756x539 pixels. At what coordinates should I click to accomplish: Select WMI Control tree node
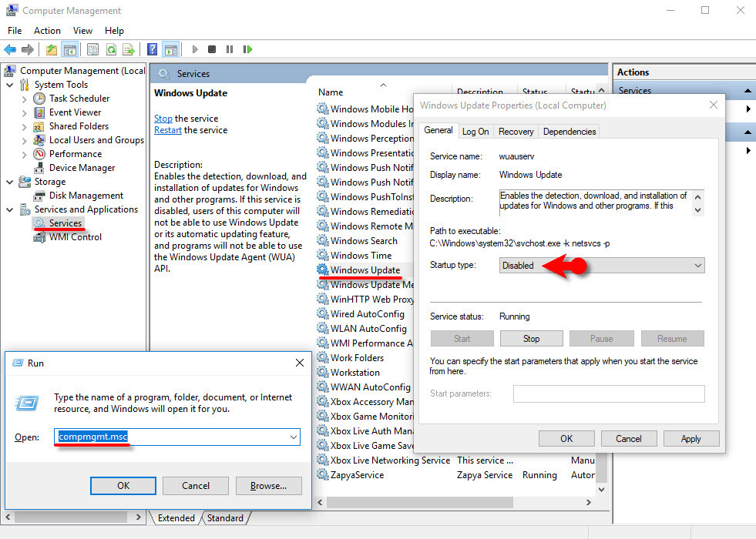click(x=75, y=237)
